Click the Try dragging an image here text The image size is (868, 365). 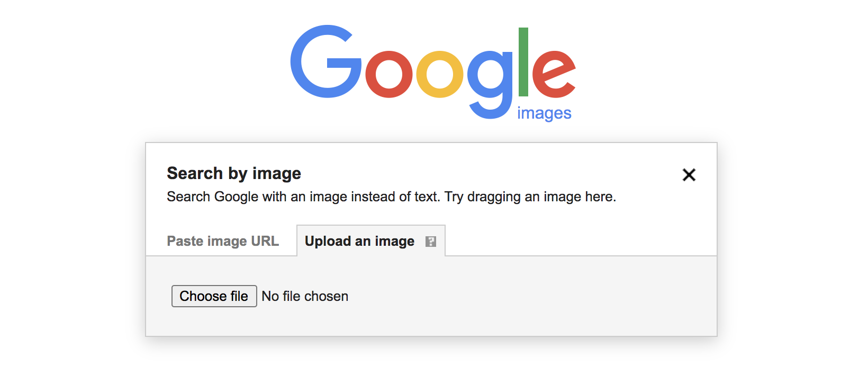point(530,197)
